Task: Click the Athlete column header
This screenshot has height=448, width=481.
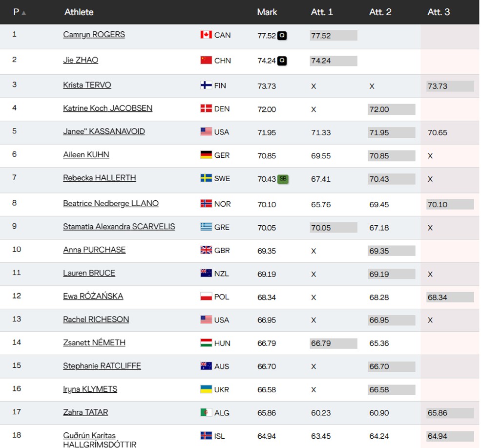Action: click(x=79, y=12)
